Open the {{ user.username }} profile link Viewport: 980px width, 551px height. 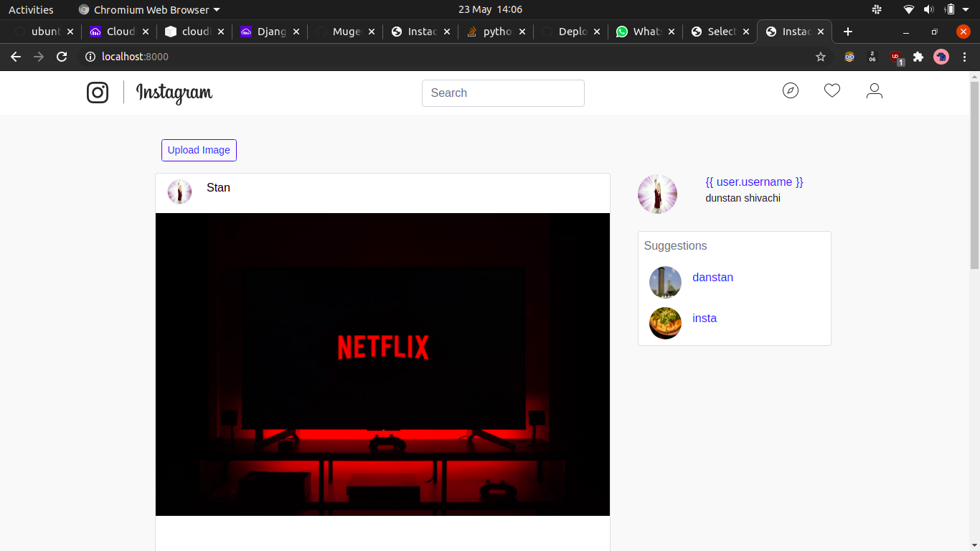754,182
